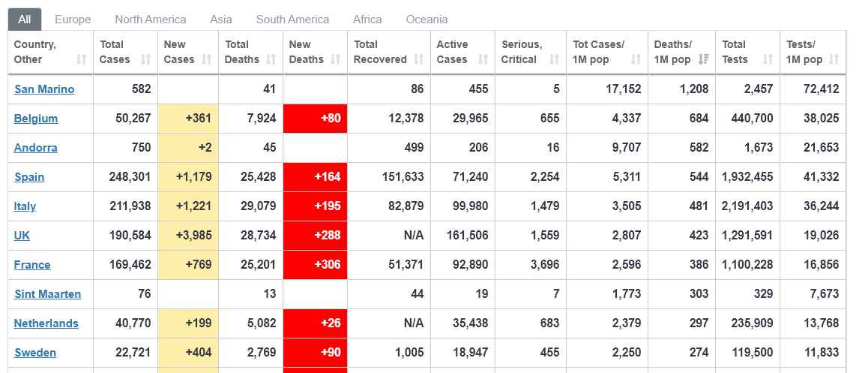Open the Andorra country link
This screenshot has height=373, width=868.
tap(35, 148)
